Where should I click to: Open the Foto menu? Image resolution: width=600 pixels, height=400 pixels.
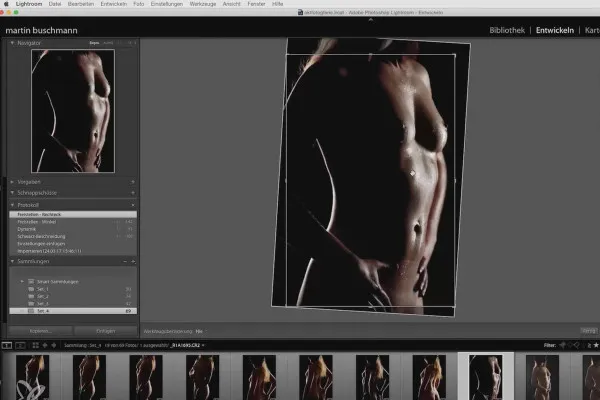[139, 4]
